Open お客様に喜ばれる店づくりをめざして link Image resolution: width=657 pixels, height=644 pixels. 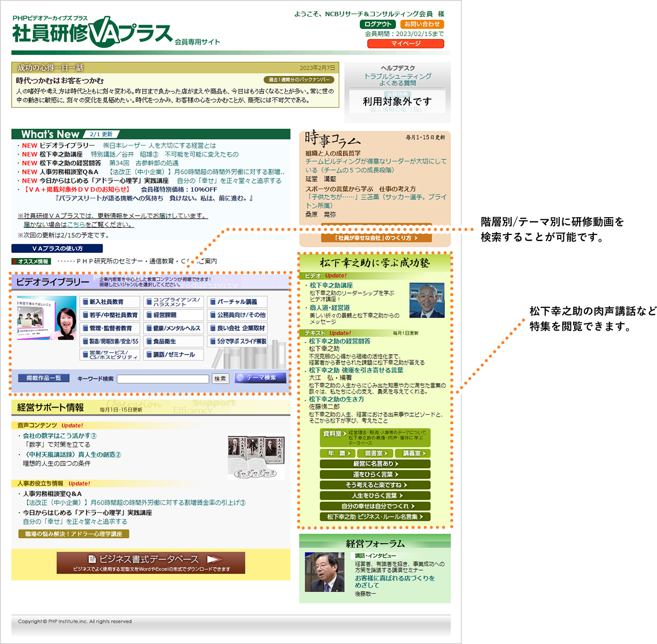tap(395, 581)
